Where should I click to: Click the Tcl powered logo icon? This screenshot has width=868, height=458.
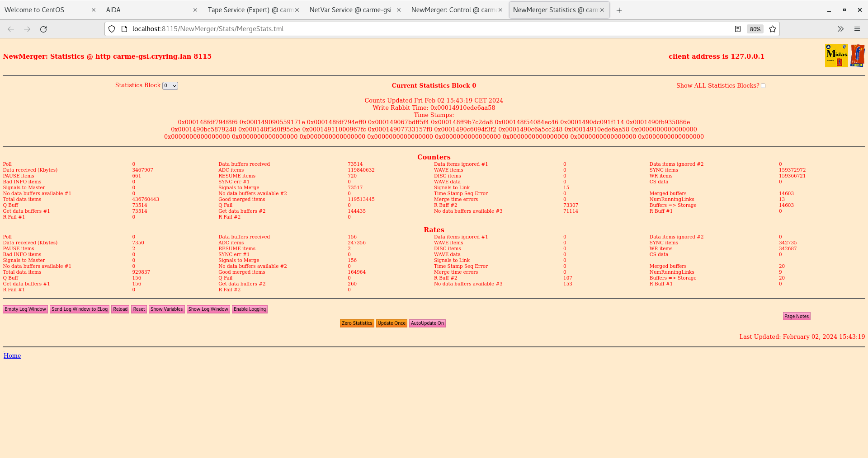[x=858, y=56]
